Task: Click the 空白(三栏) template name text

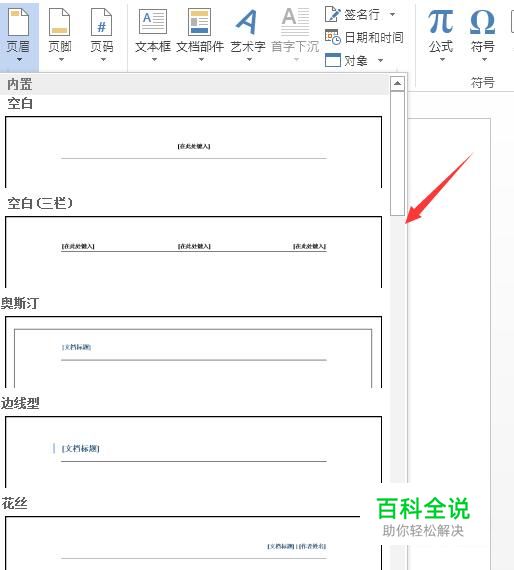Action: pyautogui.click(x=40, y=203)
